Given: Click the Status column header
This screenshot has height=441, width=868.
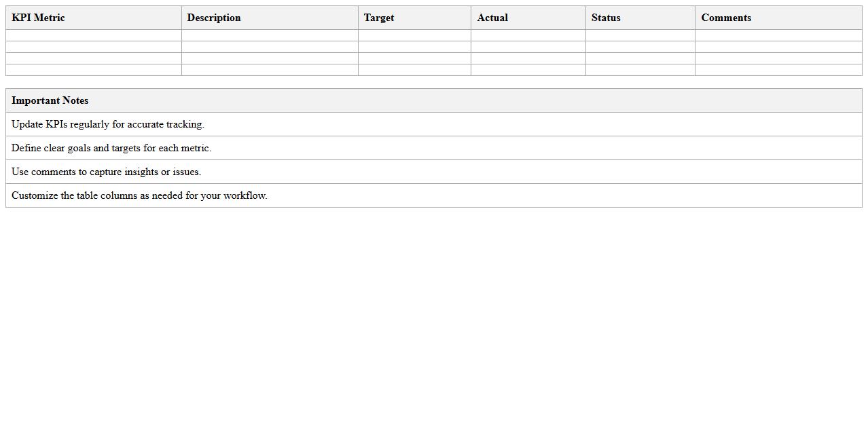Looking at the screenshot, I should pyautogui.click(x=605, y=18).
